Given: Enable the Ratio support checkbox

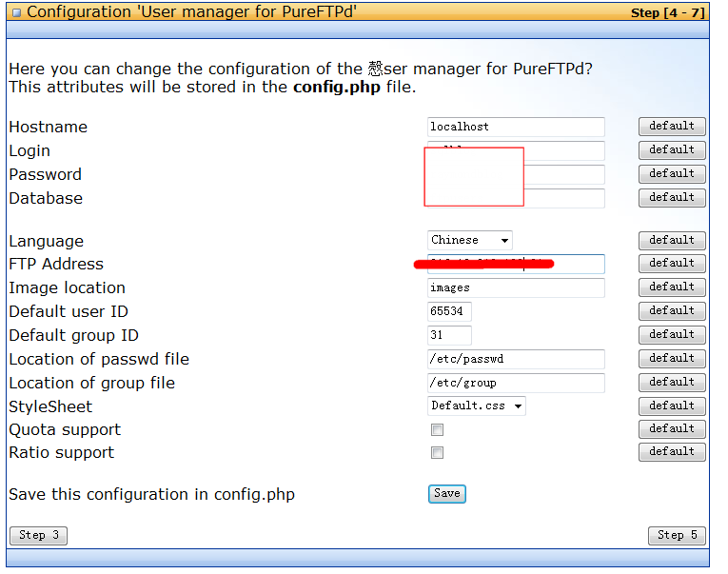Looking at the screenshot, I should point(437,452).
